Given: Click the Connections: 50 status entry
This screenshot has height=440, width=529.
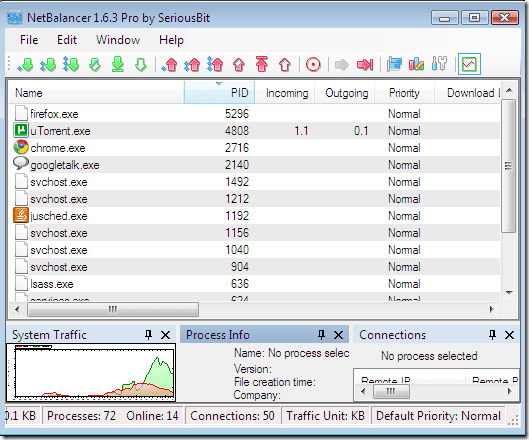Looking at the screenshot, I should (232, 416).
